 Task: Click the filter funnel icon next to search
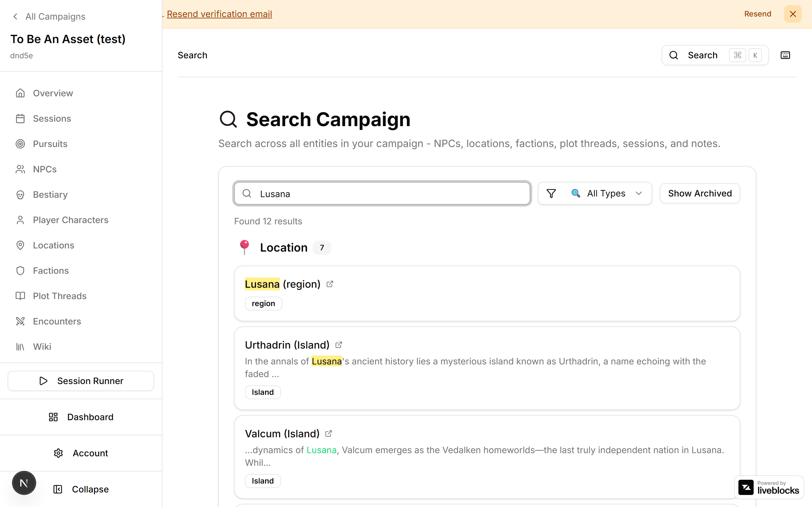click(x=551, y=193)
